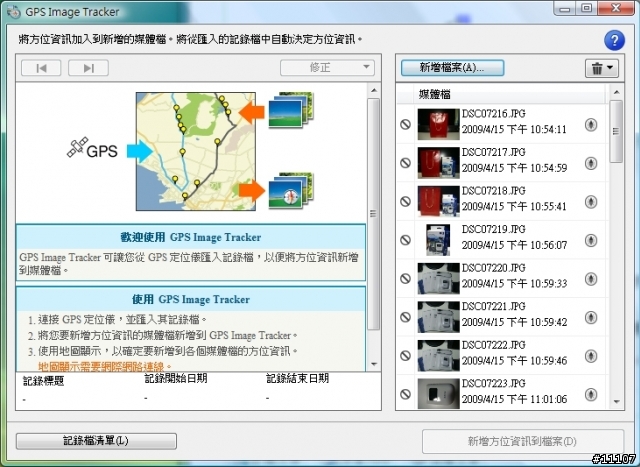Screen dimensions: 640x467
Task: Click the GPS satellite icon
Action: coord(78,147)
